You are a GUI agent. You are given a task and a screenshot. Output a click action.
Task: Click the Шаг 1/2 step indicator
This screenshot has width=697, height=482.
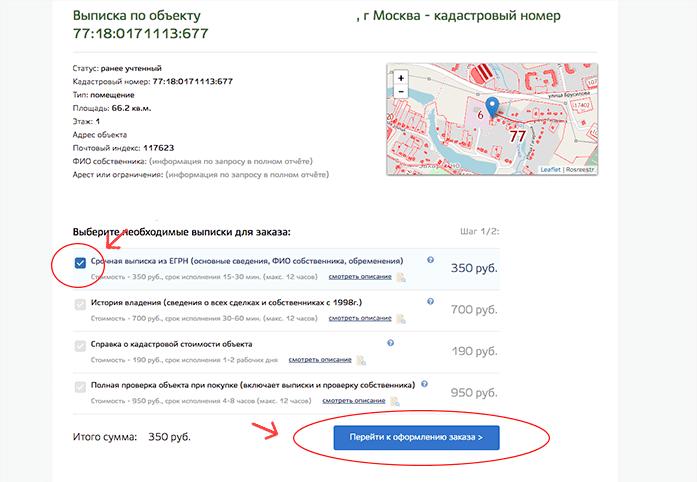click(x=480, y=231)
